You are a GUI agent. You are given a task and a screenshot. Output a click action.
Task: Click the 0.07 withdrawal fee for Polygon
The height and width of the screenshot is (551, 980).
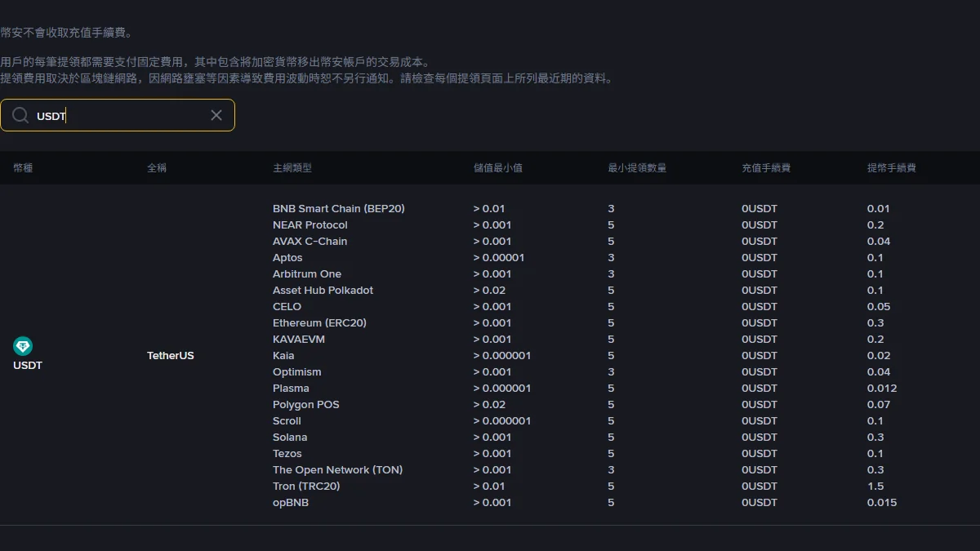pos(879,405)
